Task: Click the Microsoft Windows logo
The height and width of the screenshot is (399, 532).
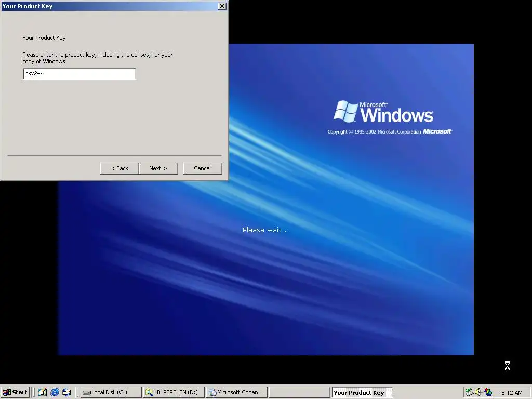Action: [383, 112]
